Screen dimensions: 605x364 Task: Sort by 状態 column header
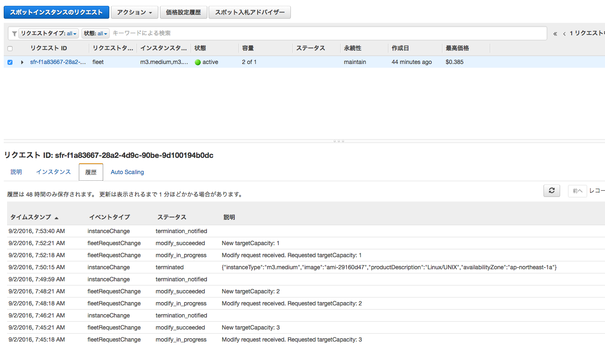click(200, 48)
